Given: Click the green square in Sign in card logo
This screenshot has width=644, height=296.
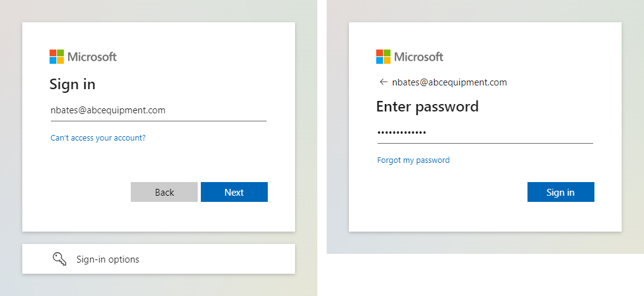Looking at the screenshot, I should click(61, 53).
